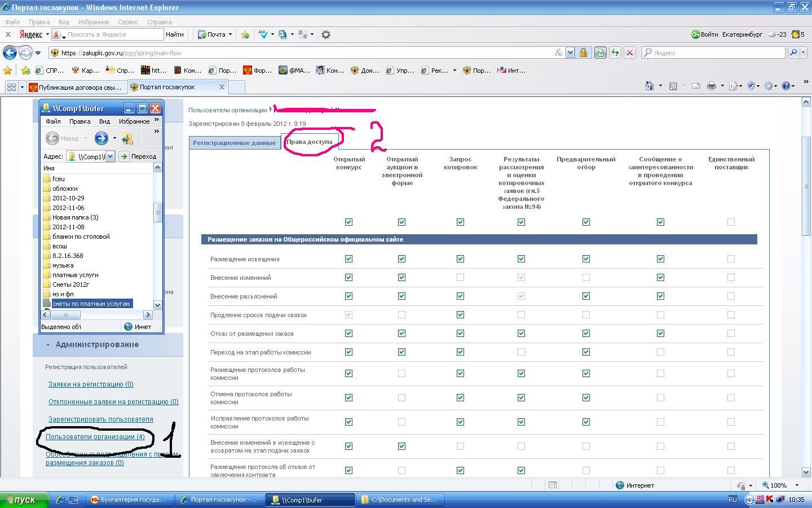Switch to Регистрационные данные tab
The height and width of the screenshot is (508, 812).
pyautogui.click(x=234, y=143)
